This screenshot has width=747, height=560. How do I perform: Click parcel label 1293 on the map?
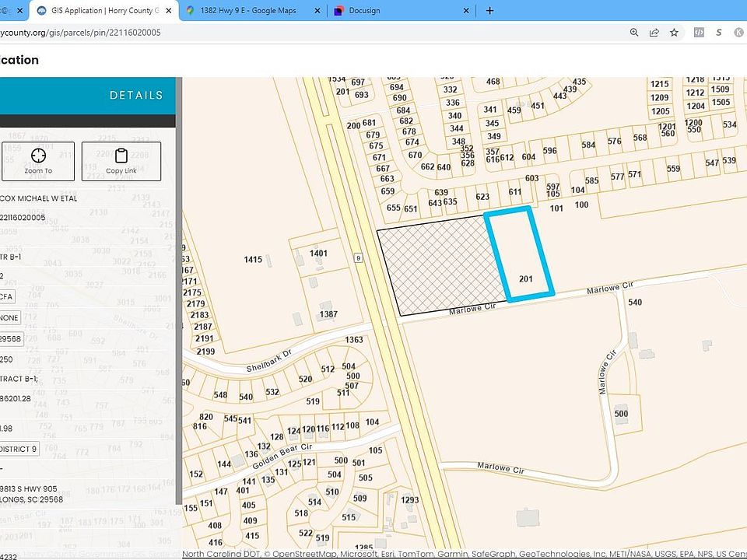click(410, 499)
